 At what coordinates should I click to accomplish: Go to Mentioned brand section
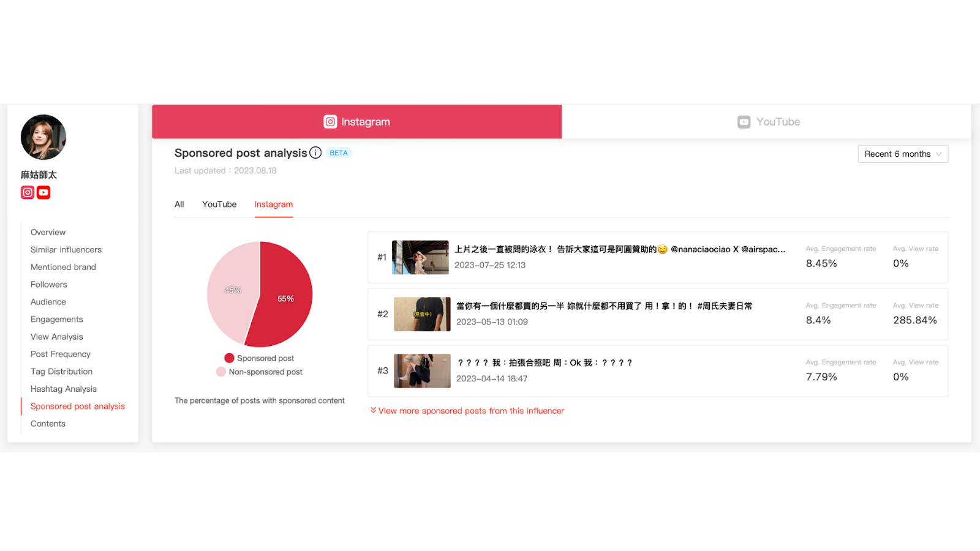(63, 267)
